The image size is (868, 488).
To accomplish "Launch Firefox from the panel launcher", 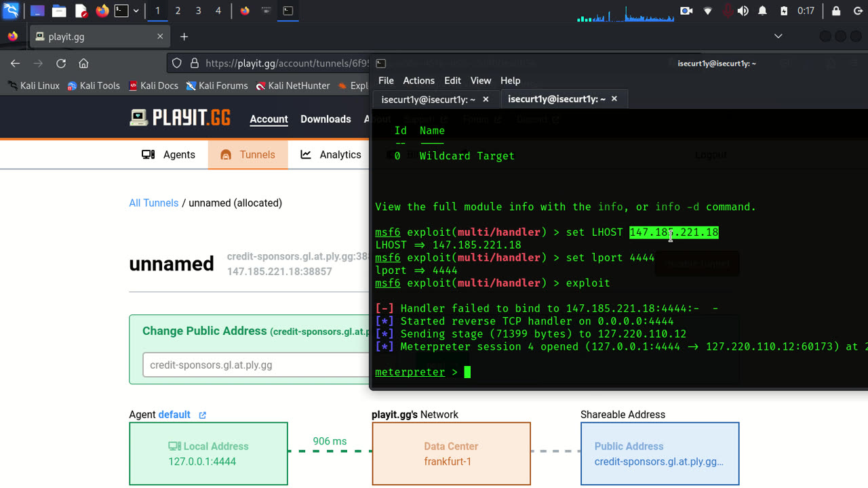I will pos(102,11).
